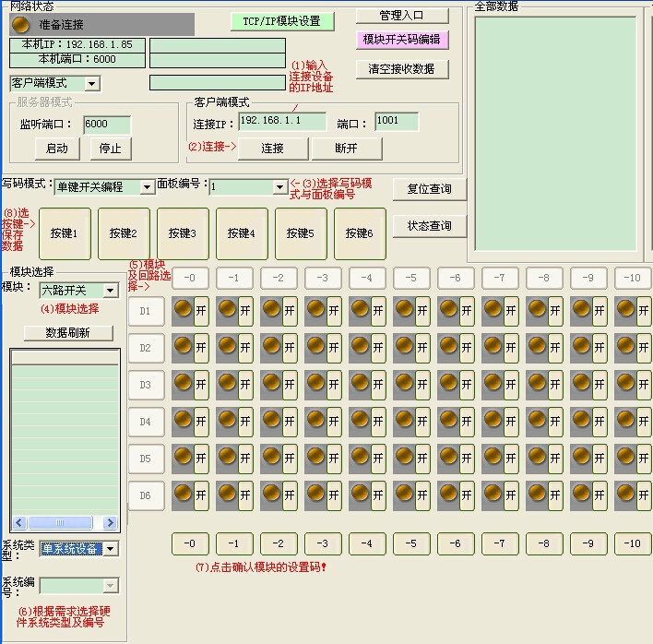
Task: Click the list scrollbar left arrow
Action: click(19, 522)
